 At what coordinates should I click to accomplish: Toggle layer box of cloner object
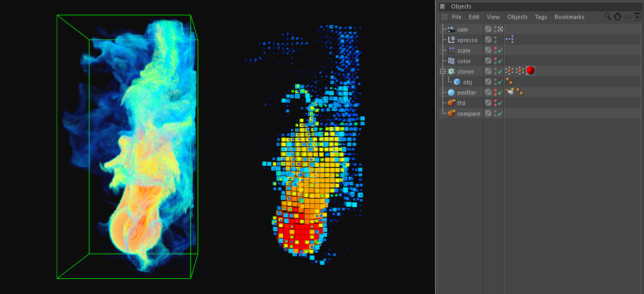tap(488, 72)
